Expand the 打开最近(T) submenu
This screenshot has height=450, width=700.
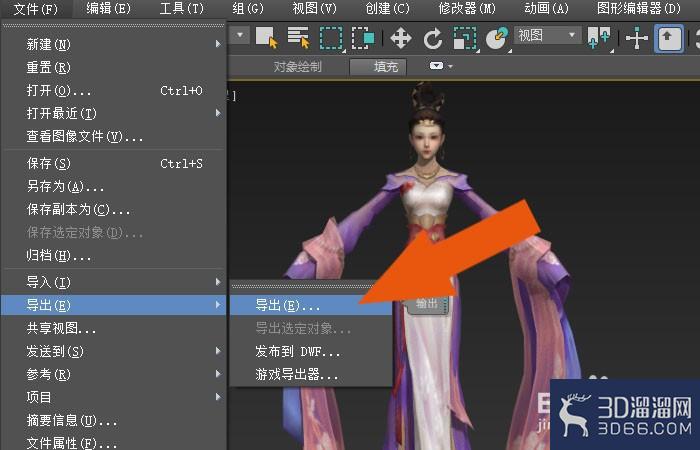pos(114,113)
